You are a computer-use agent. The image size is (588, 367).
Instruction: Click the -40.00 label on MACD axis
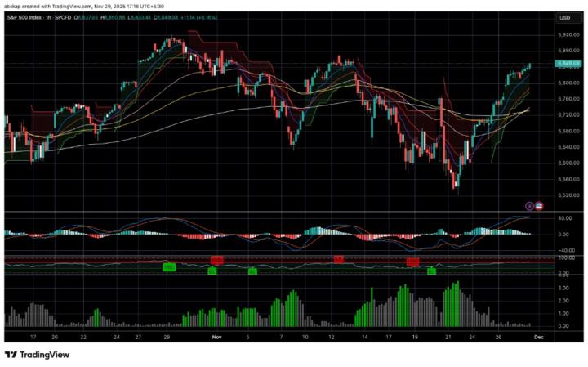[x=565, y=250]
